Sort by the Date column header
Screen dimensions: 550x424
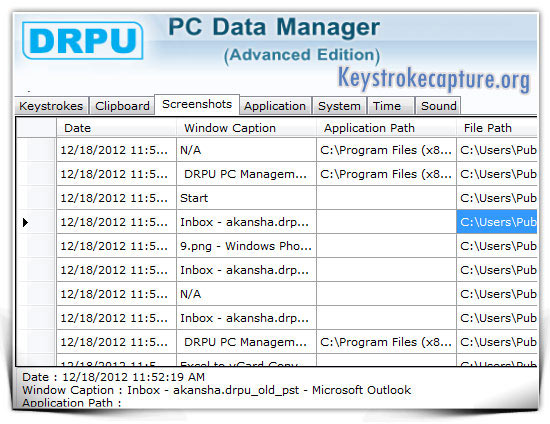pyautogui.click(x=116, y=128)
